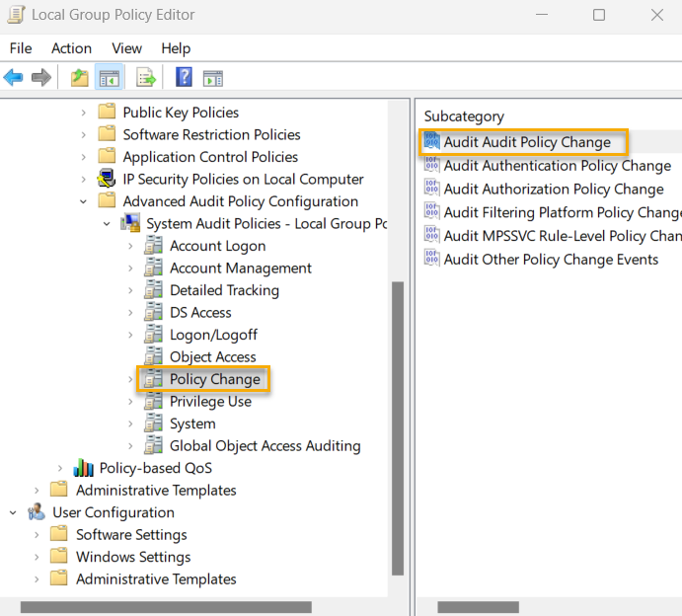
Task: Click the Policy-based QoS chart icon
Action: [x=84, y=468]
